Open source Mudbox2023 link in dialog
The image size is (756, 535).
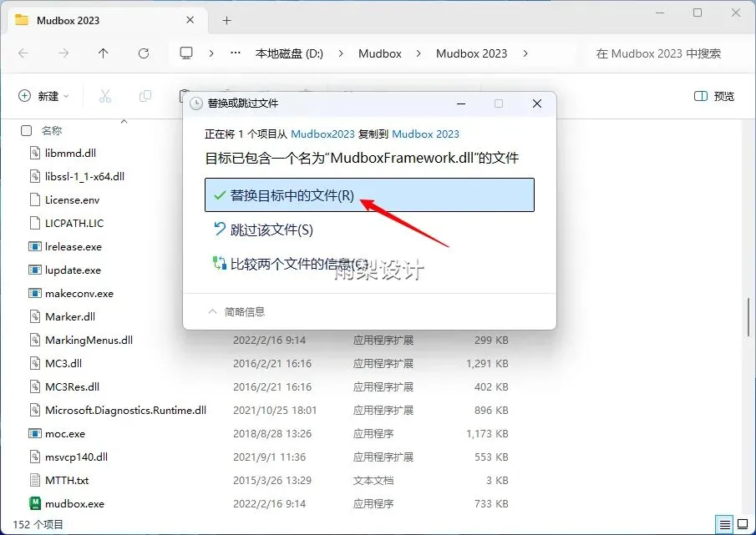coord(322,134)
